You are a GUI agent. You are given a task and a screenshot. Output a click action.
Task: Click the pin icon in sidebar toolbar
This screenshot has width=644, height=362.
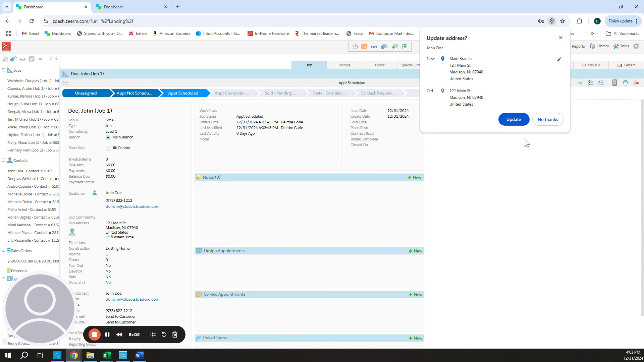coord(56,58)
